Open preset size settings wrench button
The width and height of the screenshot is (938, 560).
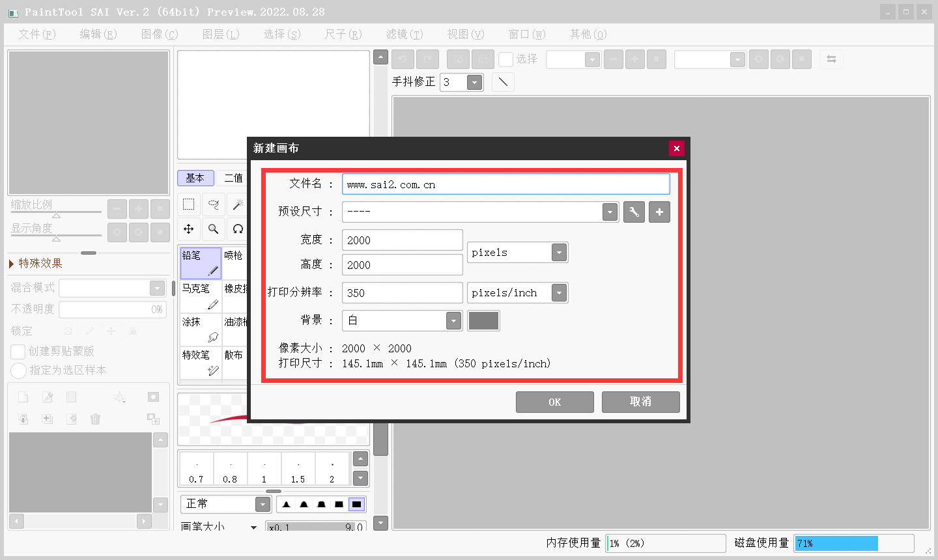(634, 212)
